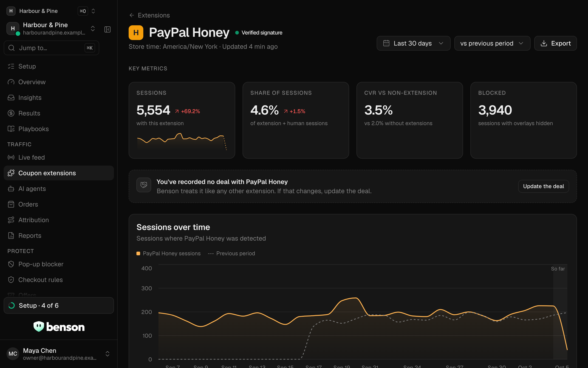The height and width of the screenshot is (368, 588).
Task: Expand the top workspace selector chevrons
Action: [x=93, y=11]
